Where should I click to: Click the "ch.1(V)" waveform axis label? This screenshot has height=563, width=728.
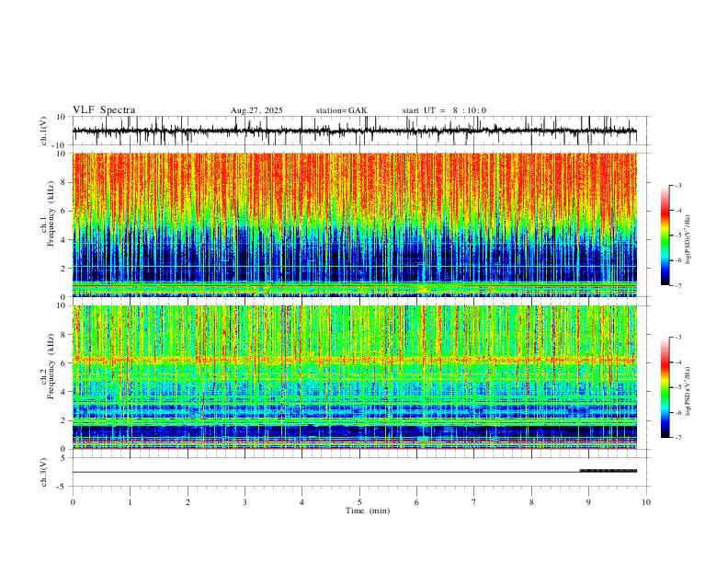[x=44, y=131]
